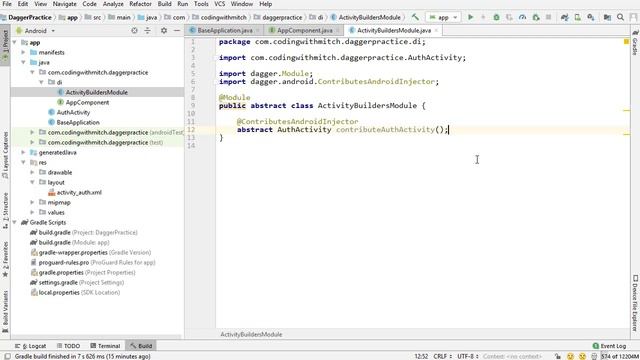Open SDK Manager icon

[591, 17]
